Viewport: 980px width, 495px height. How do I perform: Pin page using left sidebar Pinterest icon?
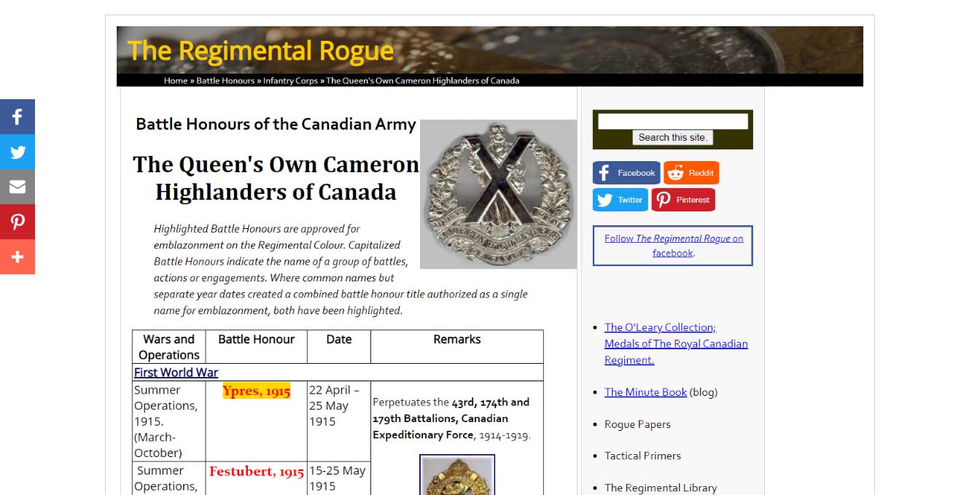(17, 222)
